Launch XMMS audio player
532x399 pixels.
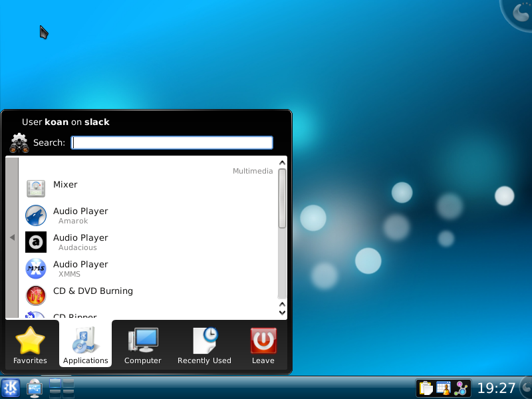(x=80, y=269)
